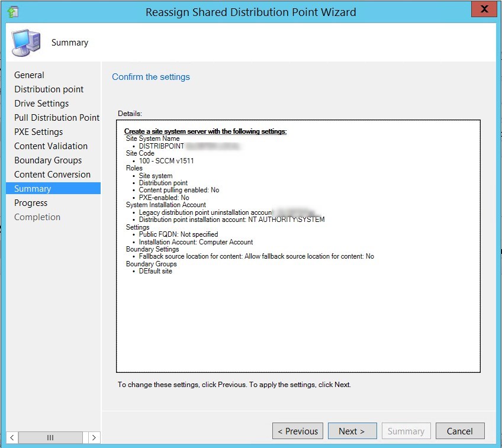Screen dimensions: 502x448
Task: Open the Distribution point settings page
Action: (49, 89)
